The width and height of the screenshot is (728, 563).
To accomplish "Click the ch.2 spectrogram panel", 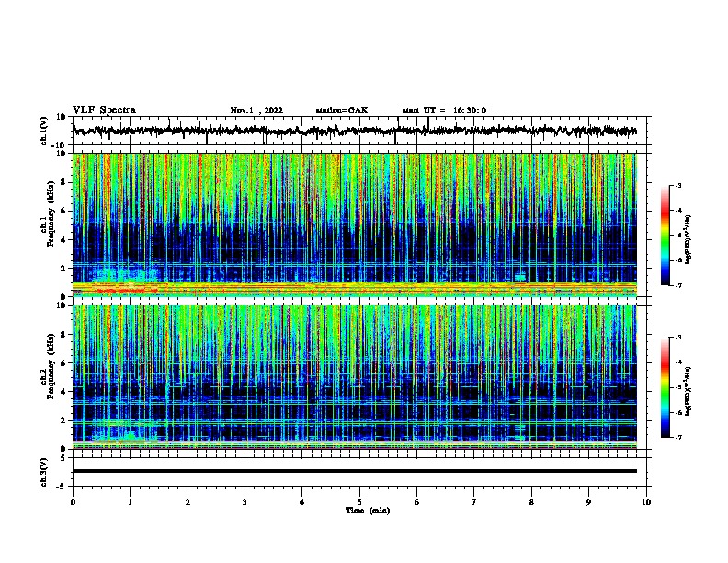I will tap(355, 377).
